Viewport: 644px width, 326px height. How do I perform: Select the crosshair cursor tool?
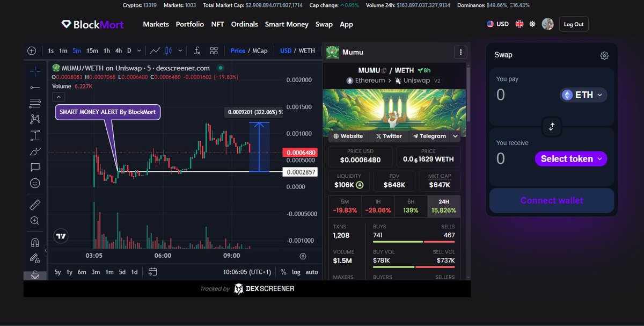click(x=35, y=71)
